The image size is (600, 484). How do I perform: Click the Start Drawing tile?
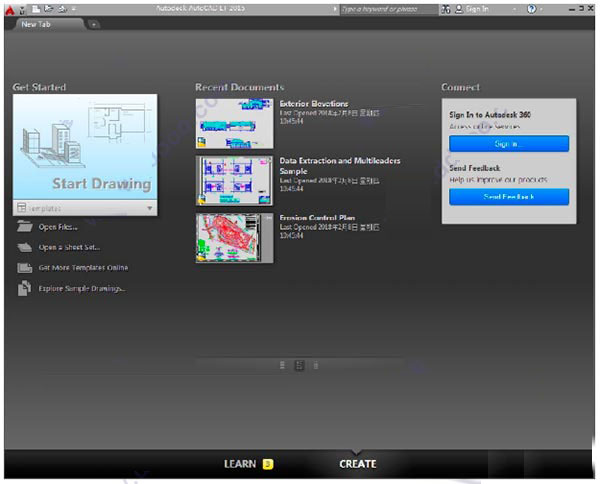pos(85,147)
